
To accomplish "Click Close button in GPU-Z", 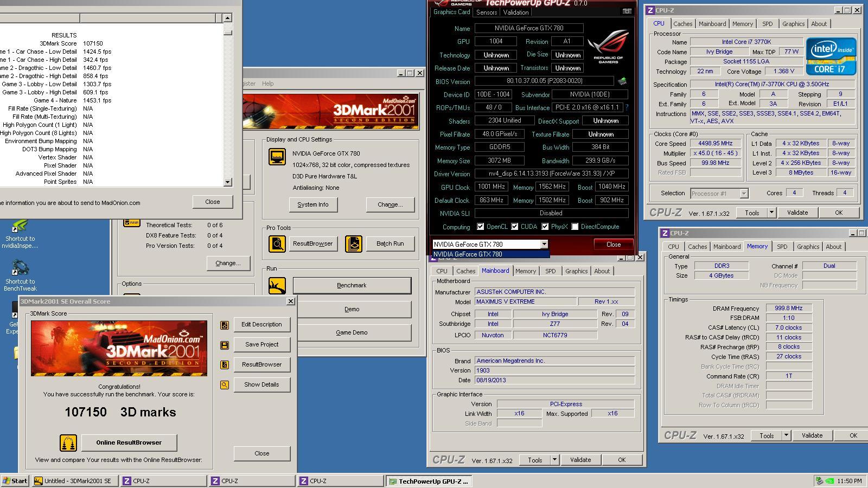I will click(614, 245).
